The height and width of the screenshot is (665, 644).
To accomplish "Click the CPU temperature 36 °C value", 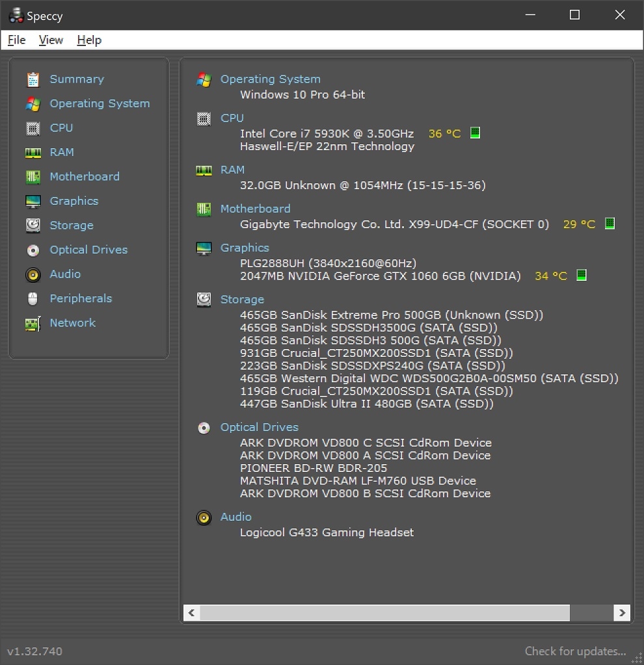I will 444,134.
